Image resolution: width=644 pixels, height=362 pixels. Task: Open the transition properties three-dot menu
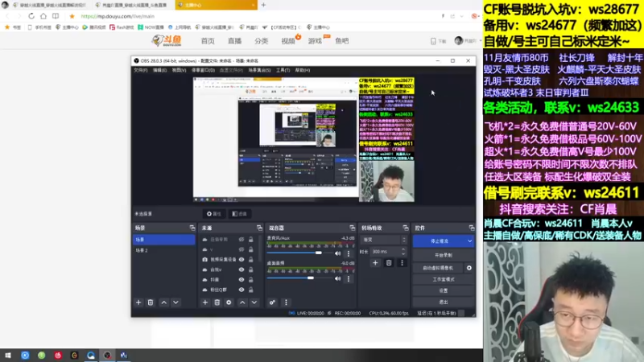click(402, 263)
